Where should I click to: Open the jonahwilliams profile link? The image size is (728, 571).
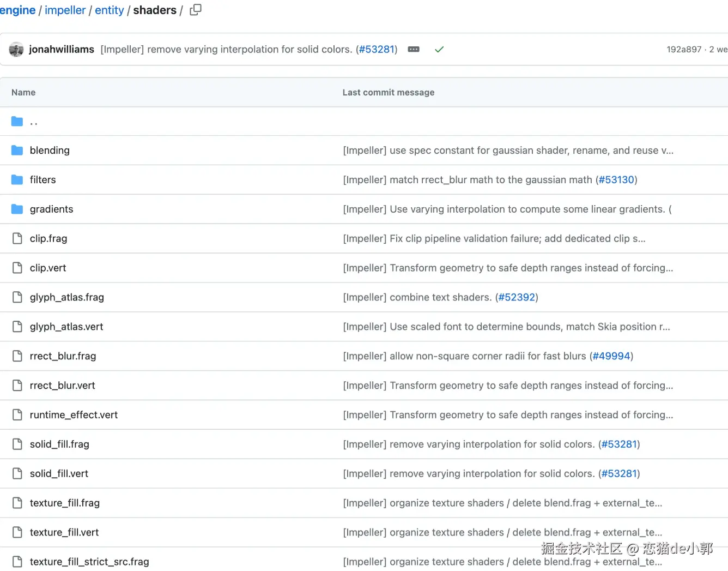[x=62, y=50]
